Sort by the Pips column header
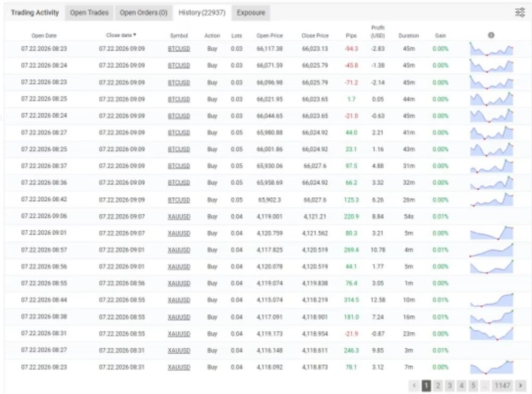 point(351,36)
